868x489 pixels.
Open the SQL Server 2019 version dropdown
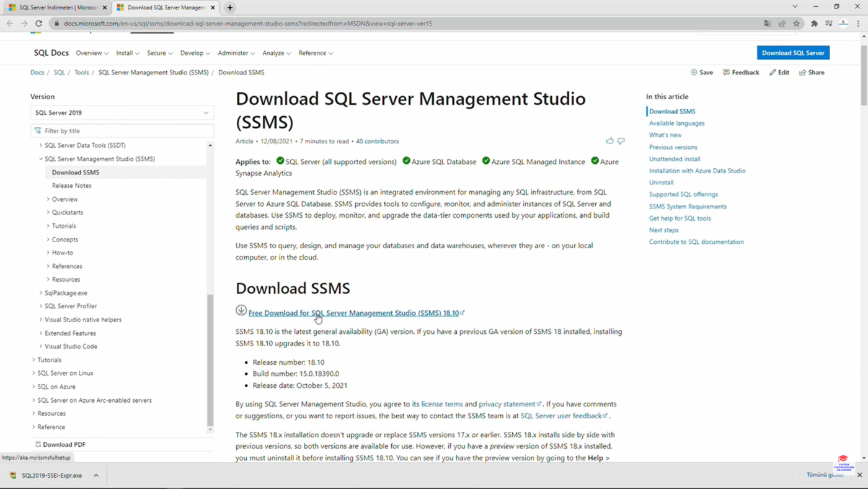(122, 113)
